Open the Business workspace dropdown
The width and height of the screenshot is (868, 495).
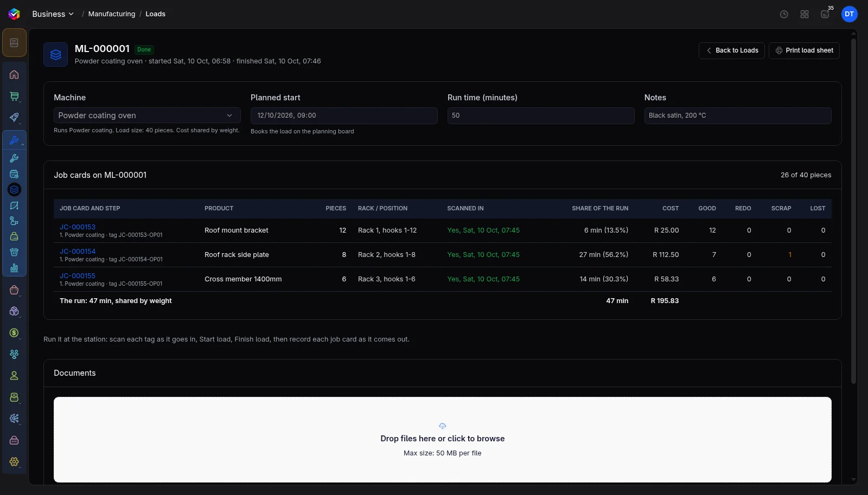(53, 14)
